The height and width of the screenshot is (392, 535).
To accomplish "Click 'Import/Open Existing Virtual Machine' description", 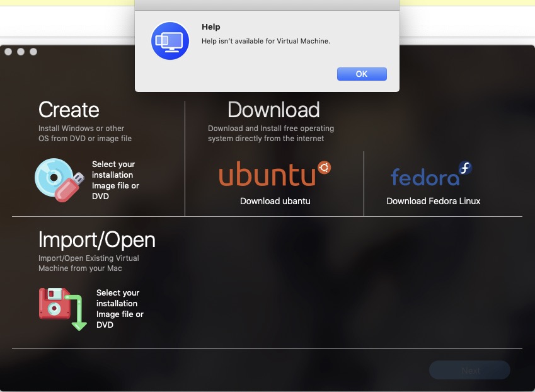I will (x=89, y=263).
